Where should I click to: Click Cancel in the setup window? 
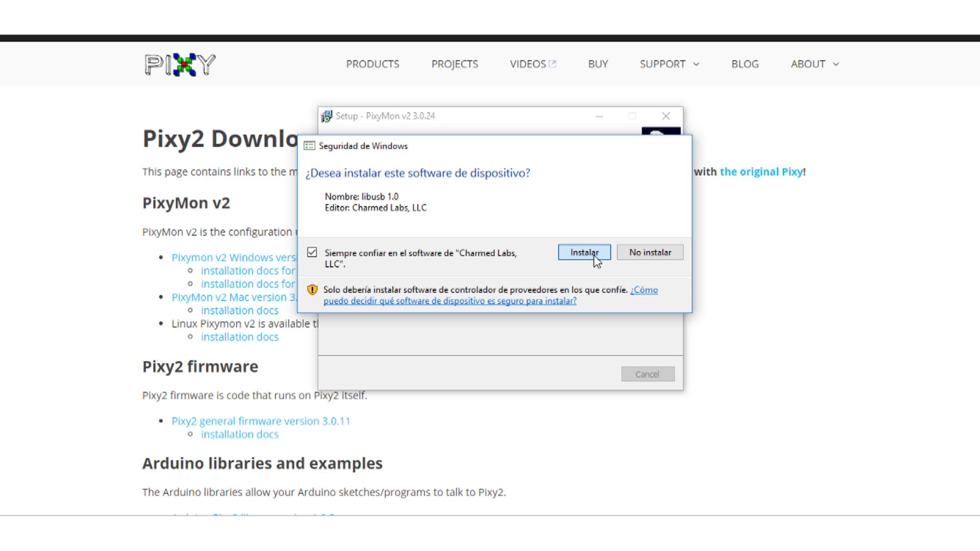tap(647, 374)
